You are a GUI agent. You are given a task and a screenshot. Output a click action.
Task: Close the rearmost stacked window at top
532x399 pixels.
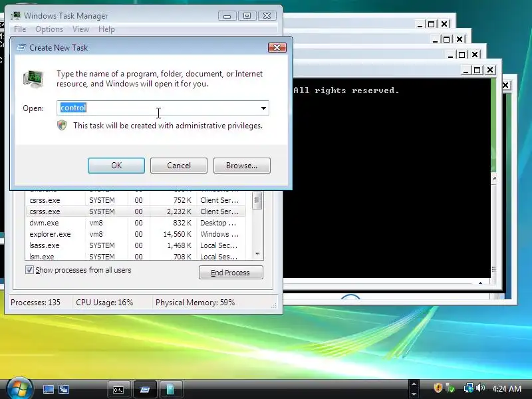[444, 24]
